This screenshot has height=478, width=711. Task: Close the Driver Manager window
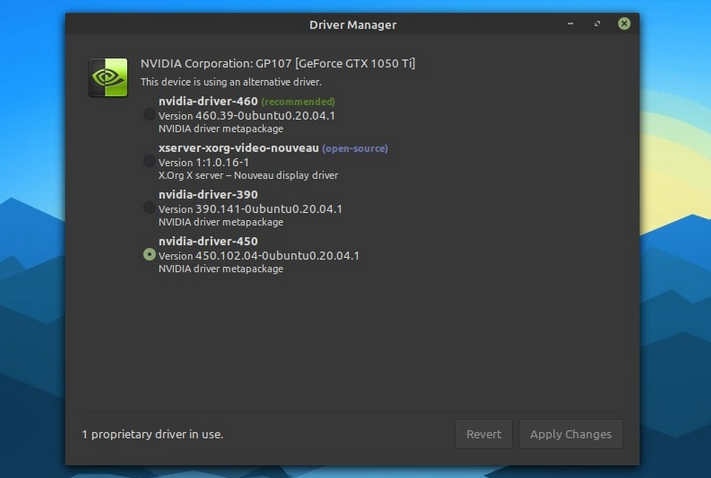pos(624,24)
